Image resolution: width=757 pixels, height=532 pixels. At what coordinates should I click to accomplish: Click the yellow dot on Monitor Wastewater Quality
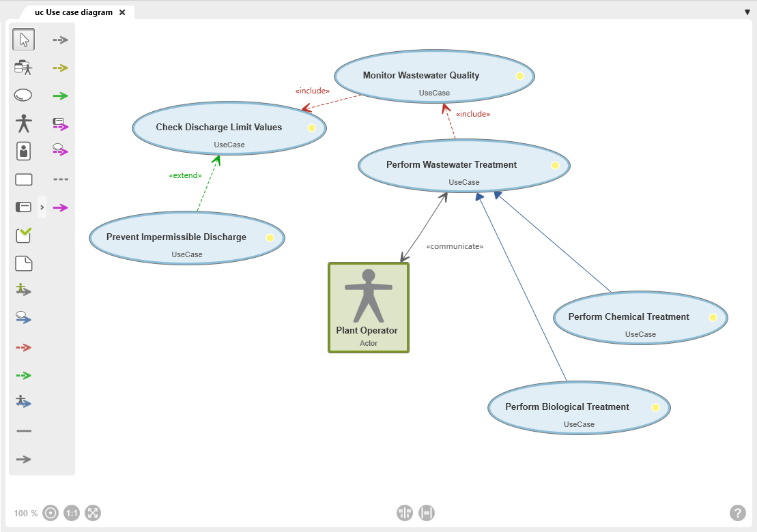(519, 76)
